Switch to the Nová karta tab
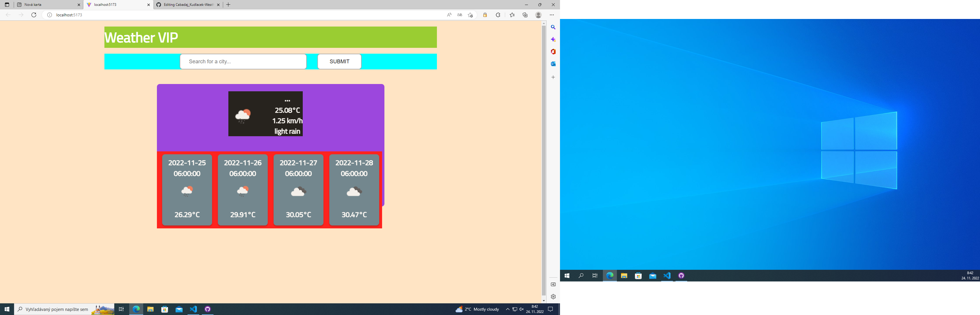This screenshot has width=980, height=315. pyautogui.click(x=48, y=5)
